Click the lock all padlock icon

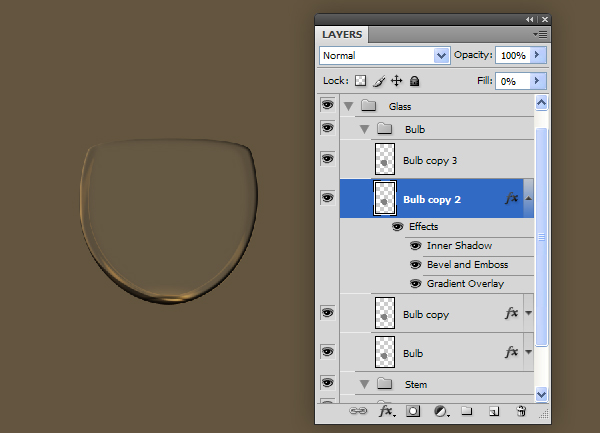(x=414, y=81)
